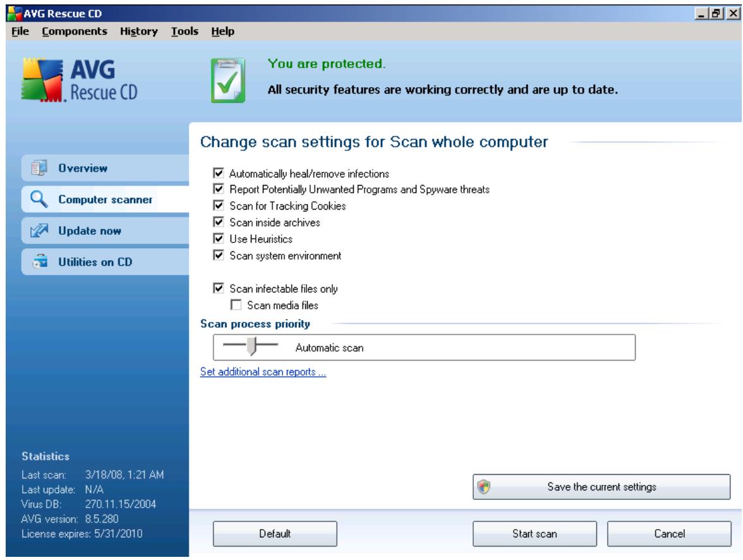Click the Statistics heading

[x=45, y=456]
